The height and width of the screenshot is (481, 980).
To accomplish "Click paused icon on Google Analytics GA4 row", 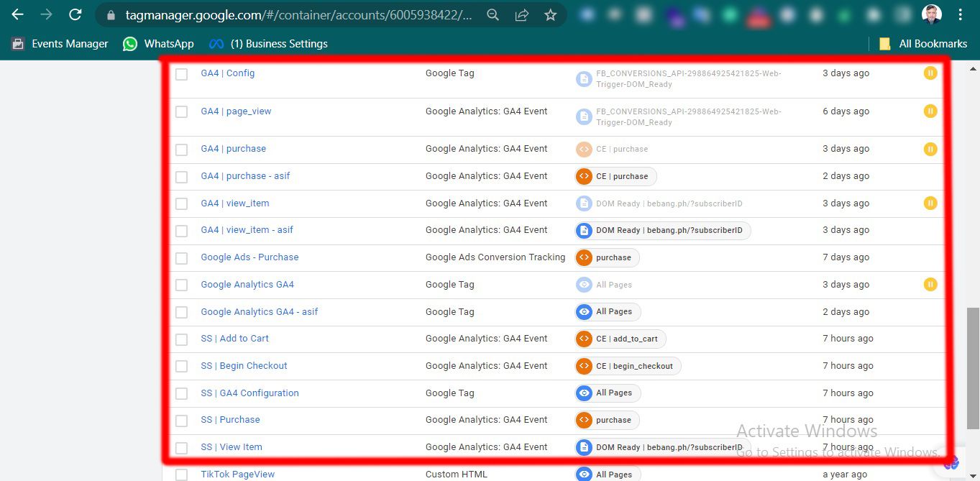I will click(x=930, y=285).
